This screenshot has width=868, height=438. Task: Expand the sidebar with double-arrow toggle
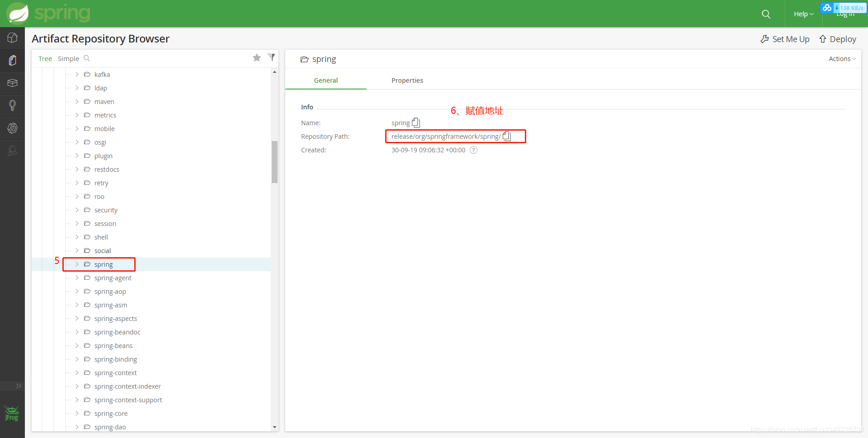18,386
